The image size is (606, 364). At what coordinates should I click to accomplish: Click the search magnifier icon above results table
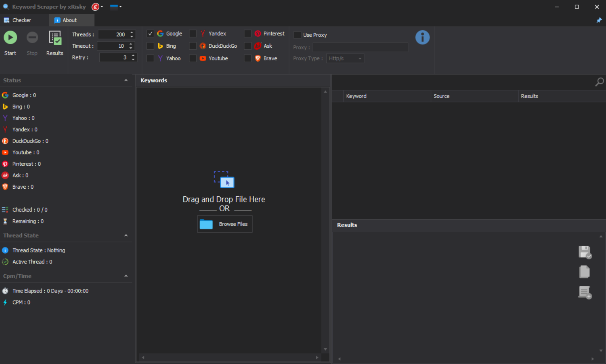[599, 82]
